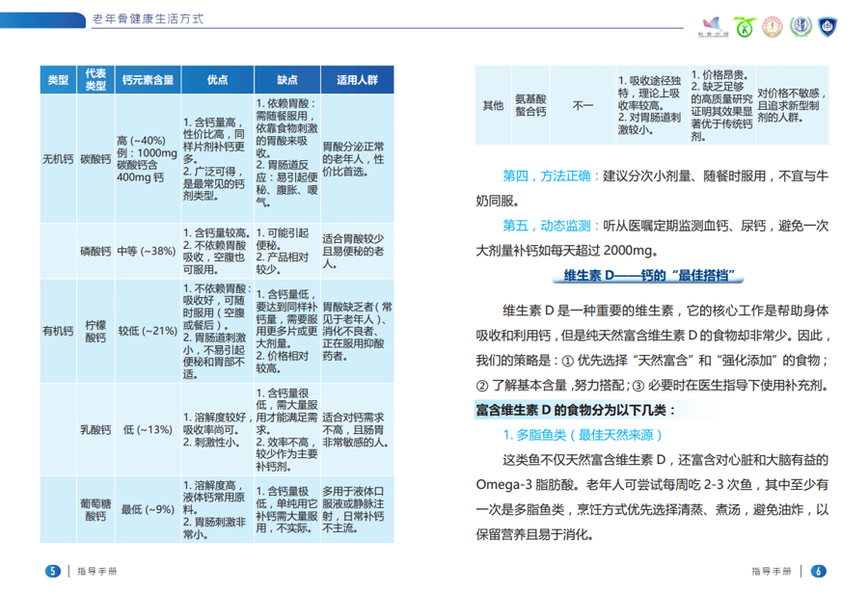Image resolution: width=868 pixels, height=595 pixels.
Task: Select the 磷酸钙 cell
Action: (95, 251)
